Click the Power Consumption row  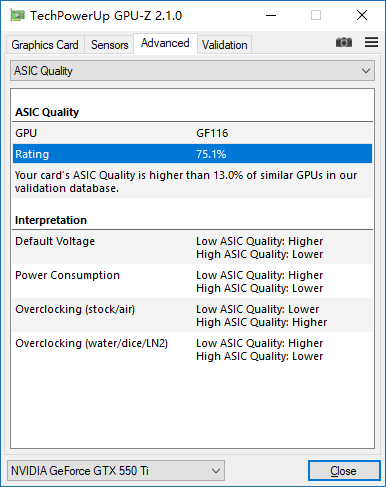point(192,281)
